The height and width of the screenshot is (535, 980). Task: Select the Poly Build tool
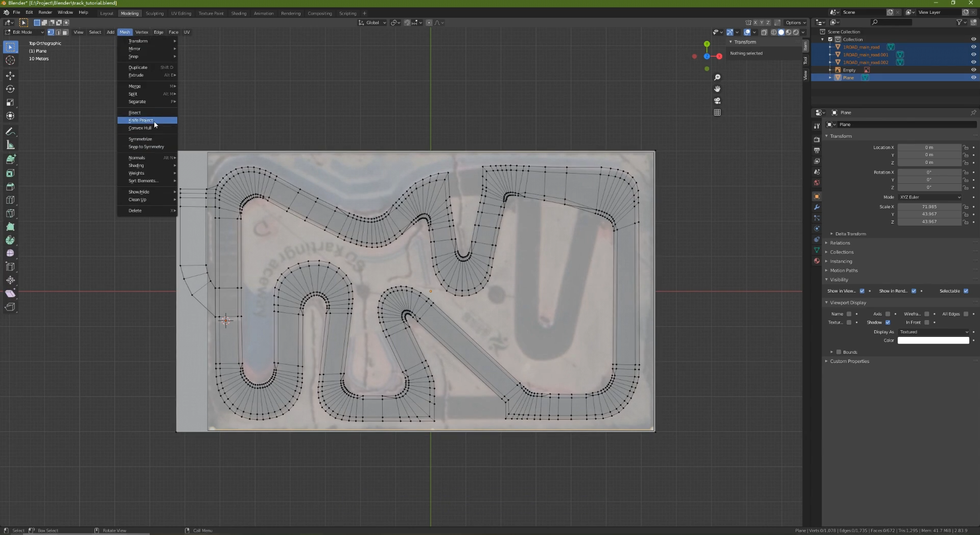pyautogui.click(x=10, y=227)
